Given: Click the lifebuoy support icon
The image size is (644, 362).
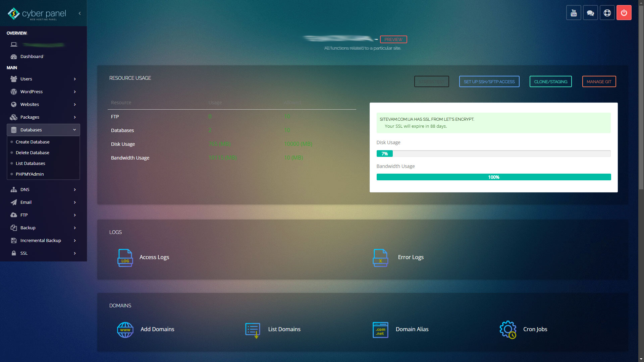Looking at the screenshot, I should coord(607,13).
